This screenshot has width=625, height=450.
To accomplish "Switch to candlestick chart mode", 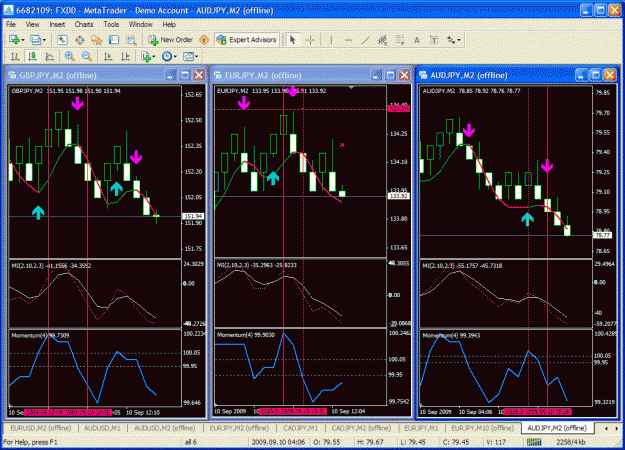I will coord(32,57).
